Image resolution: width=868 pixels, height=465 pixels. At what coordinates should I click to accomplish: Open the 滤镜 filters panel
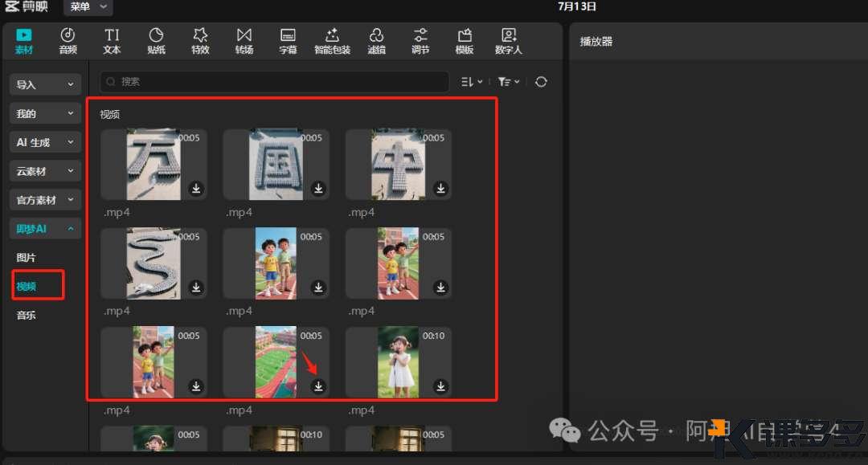click(376, 40)
